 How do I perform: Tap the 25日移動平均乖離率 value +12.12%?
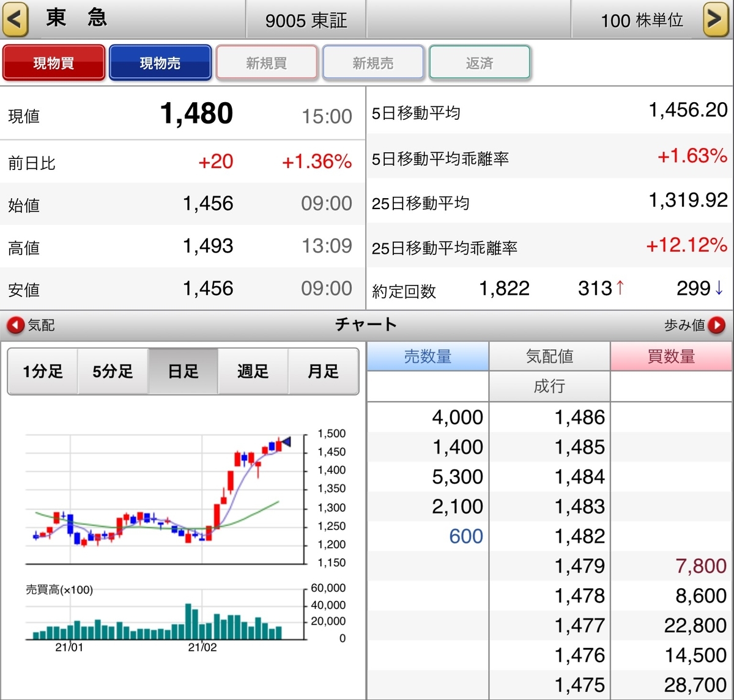pos(687,245)
